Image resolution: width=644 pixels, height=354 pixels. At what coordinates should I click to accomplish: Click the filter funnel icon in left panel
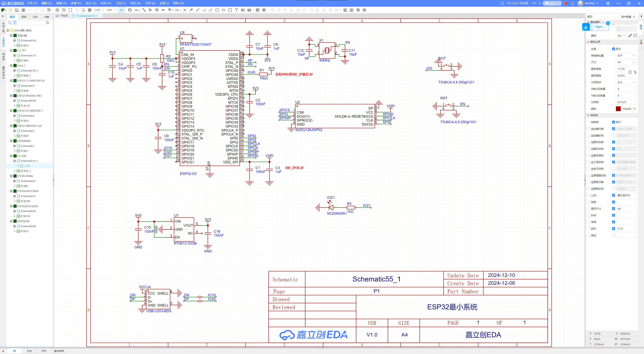pyautogui.click(x=15, y=22)
